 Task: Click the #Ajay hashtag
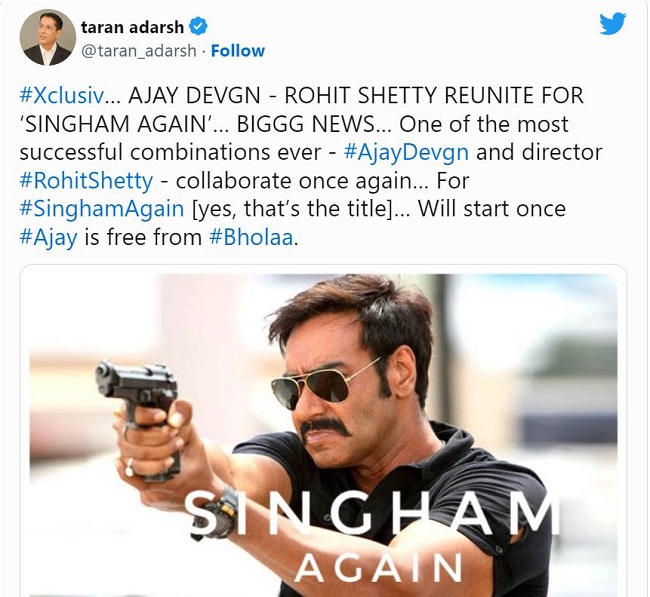coord(49,237)
